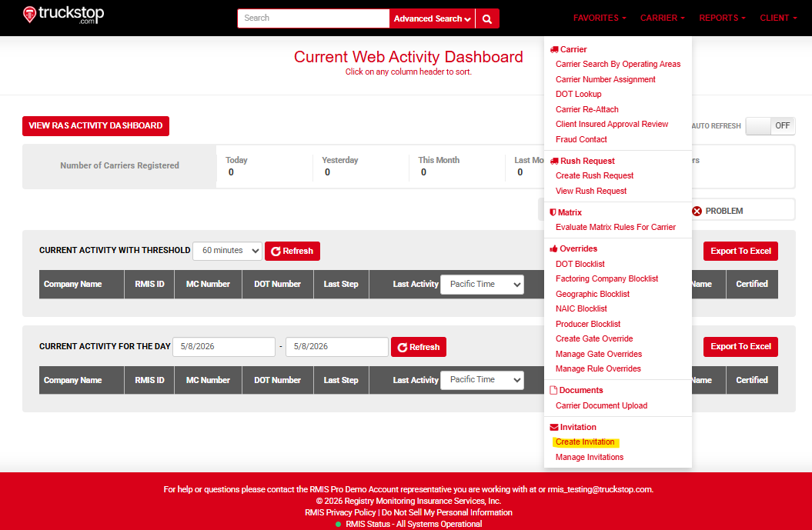Screen dimensions: 812x530
Task: Click the top Search input field
Action: tap(313, 18)
